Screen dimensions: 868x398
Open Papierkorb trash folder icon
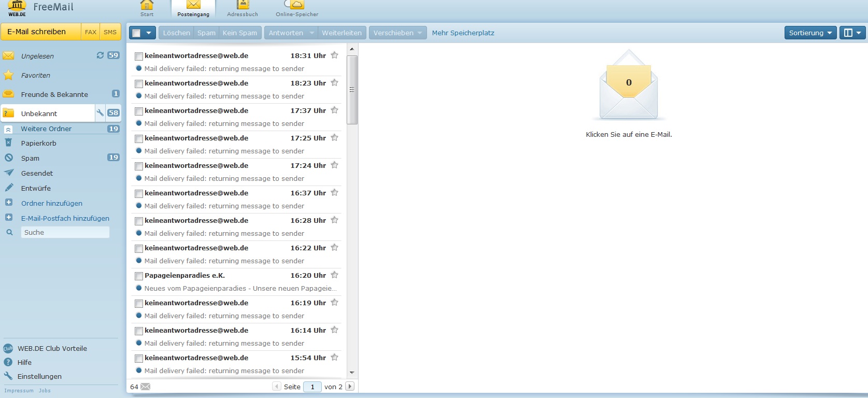coord(8,143)
